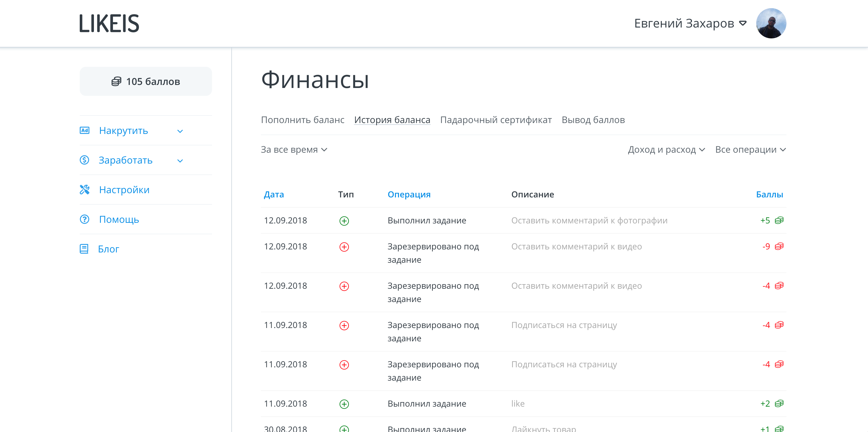Open the Евгений Захаров user menu

(x=690, y=23)
